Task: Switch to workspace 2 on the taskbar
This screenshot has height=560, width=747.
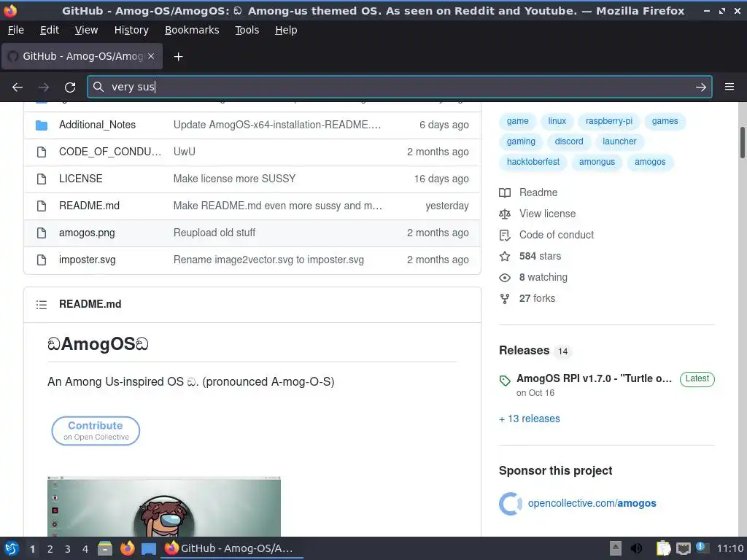Action: pos(50,550)
